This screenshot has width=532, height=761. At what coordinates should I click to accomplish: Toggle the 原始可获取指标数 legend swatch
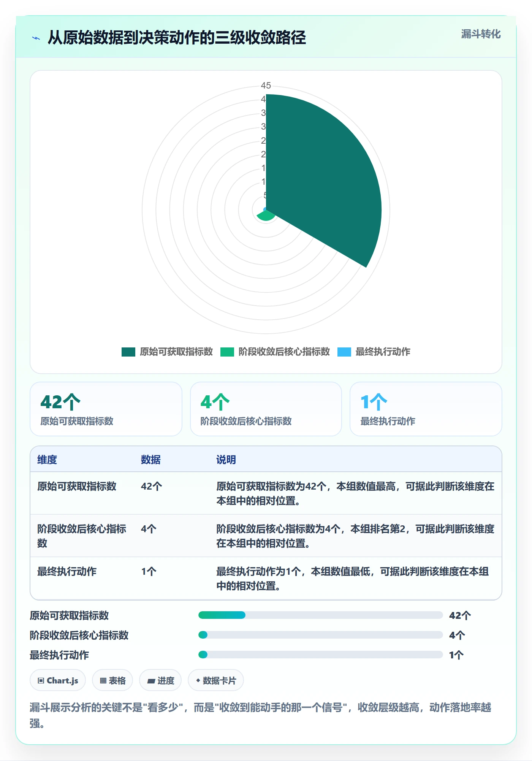click(x=128, y=352)
